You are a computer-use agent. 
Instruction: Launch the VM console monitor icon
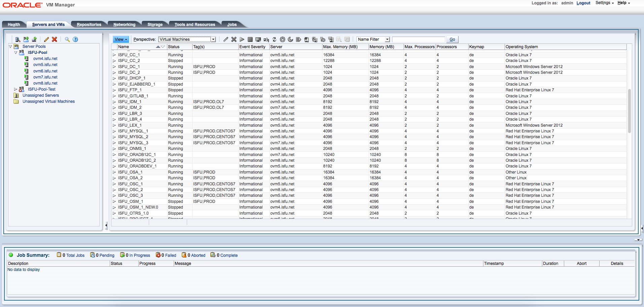tap(258, 39)
